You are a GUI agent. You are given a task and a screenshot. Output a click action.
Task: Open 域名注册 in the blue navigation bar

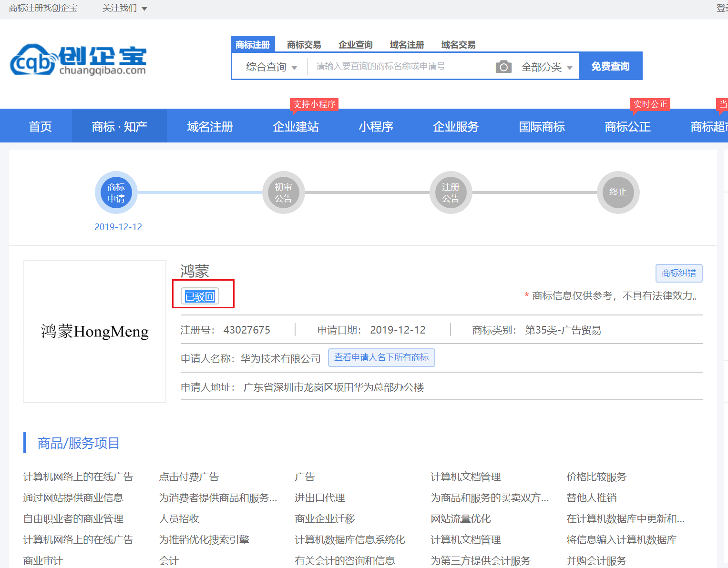[210, 126]
